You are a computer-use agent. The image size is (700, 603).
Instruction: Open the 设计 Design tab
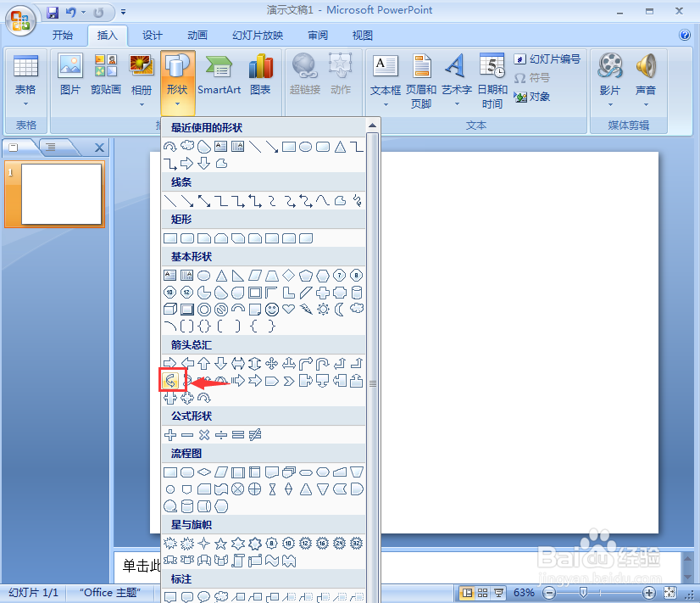coord(153,36)
